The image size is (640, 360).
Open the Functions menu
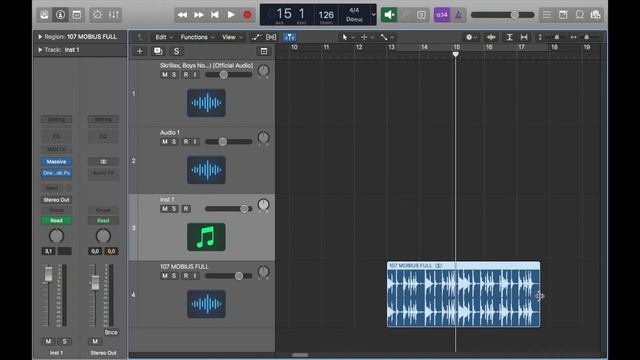point(197,37)
